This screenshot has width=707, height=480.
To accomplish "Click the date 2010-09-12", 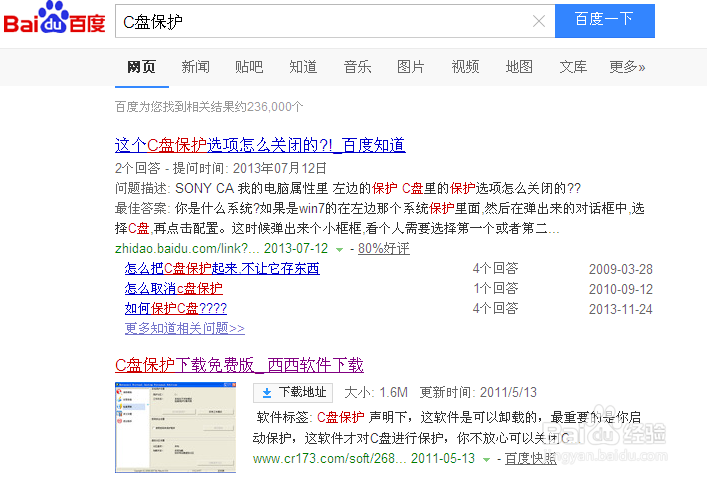I will click(x=621, y=289).
